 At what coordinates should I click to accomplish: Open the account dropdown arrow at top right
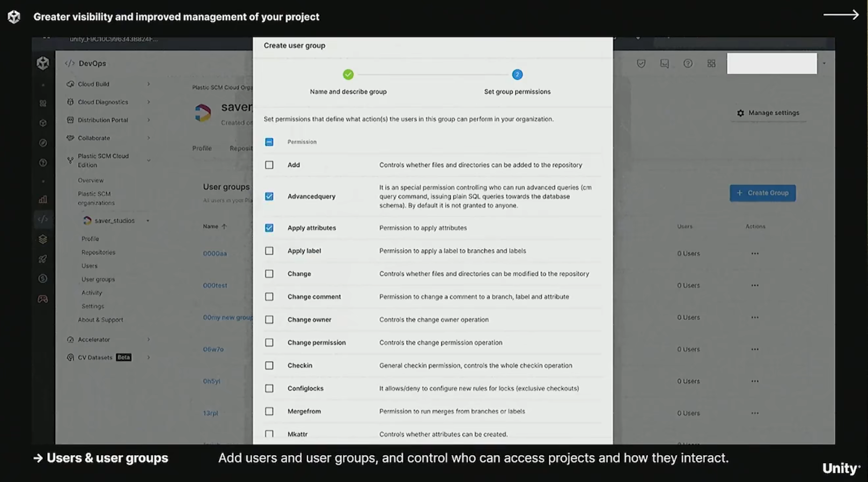(x=824, y=63)
